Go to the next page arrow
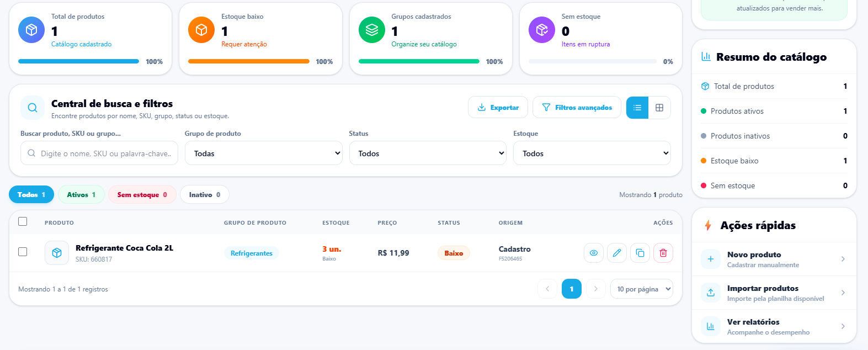Screen dimensions: 868x350 coord(595,289)
